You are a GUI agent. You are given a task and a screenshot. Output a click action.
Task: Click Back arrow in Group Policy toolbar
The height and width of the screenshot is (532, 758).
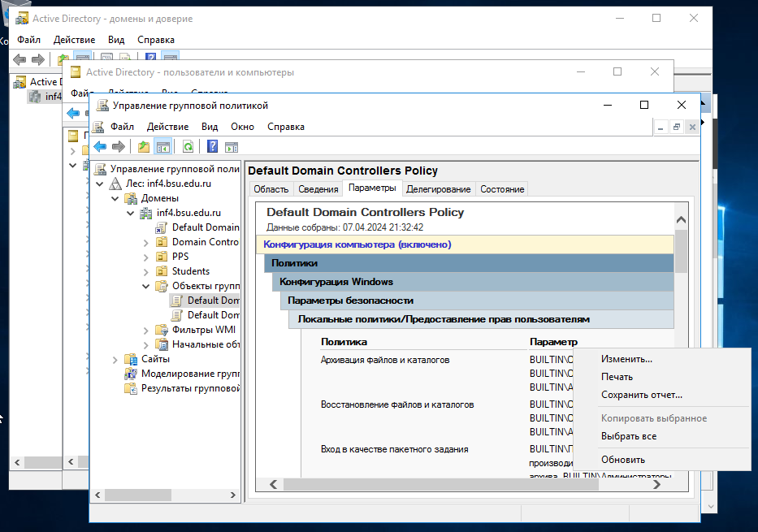click(x=100, y=146)
